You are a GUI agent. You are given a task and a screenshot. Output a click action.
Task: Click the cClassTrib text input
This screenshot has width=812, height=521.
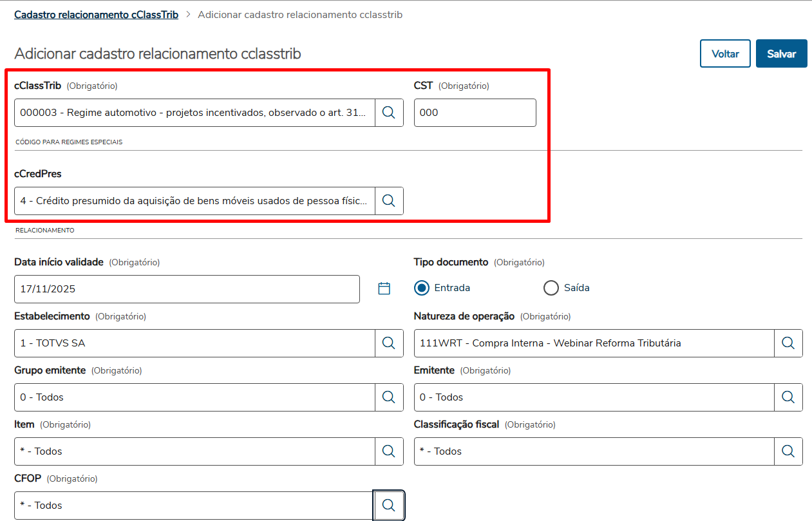(194, 113)
